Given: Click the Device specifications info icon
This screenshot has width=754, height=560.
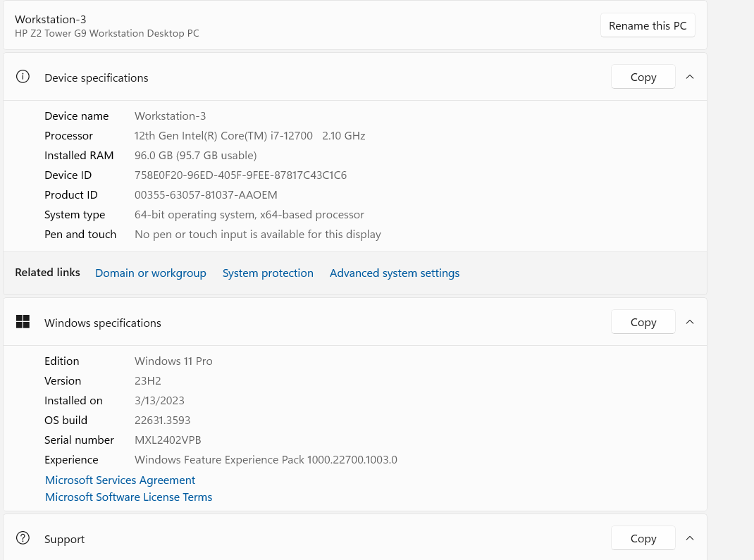Looking at the screenshot, I should pos(23,77).
